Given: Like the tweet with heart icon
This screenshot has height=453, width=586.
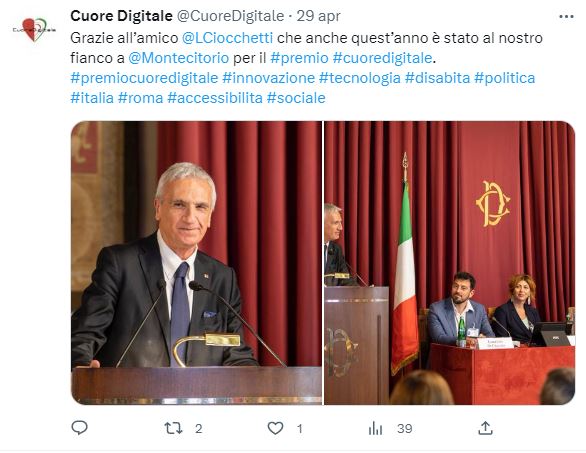Looking at the screenshot, I should (x=275, y=428).
